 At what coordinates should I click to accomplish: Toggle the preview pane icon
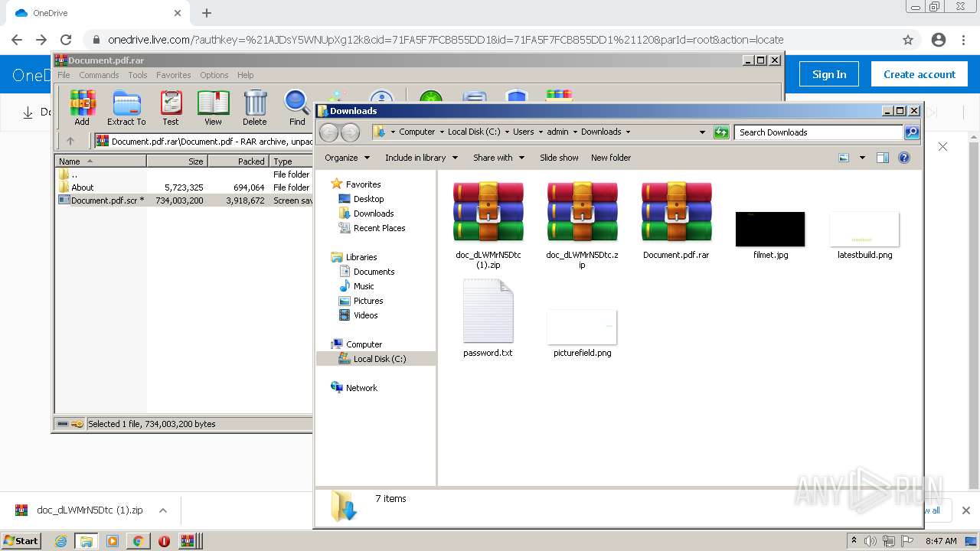pyautogui.click(x=882, y=158)
